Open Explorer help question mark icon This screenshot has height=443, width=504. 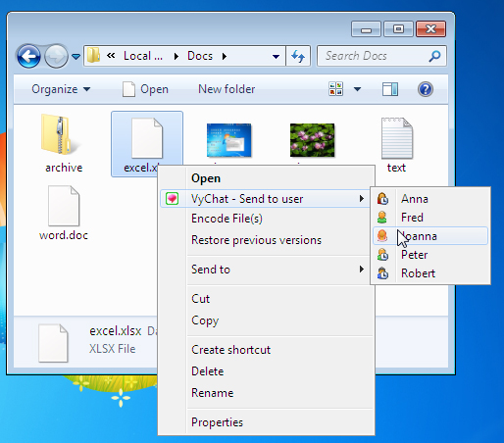(426, 89)
